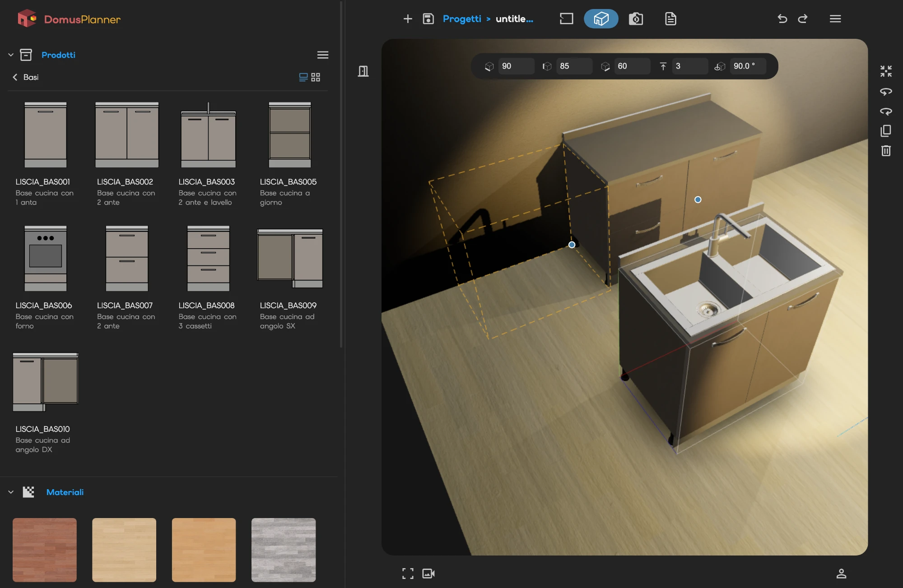Switch to 3D view mode
The width and height of the screenshot is (903, 588).
click(x=601, y=19)
